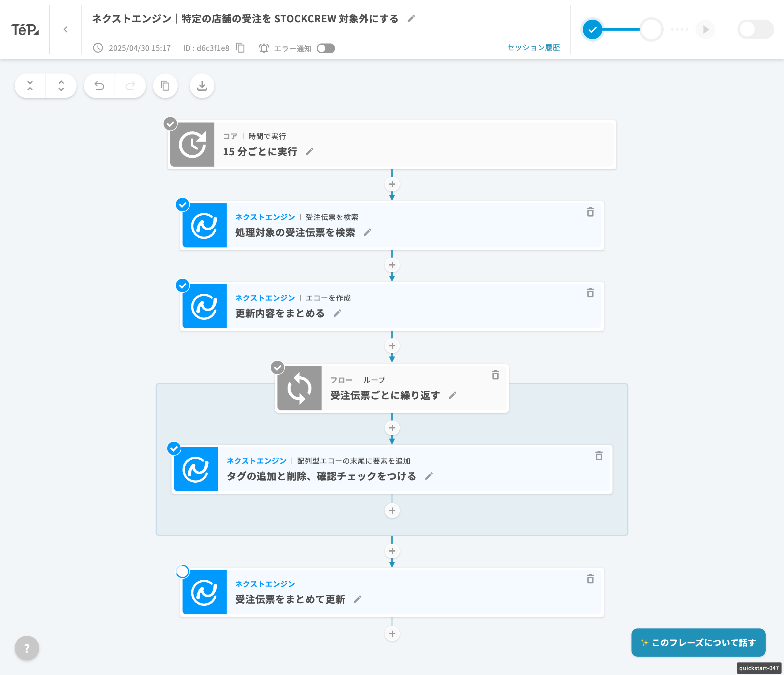Image resolution: width=784 pixels, height=675 pixels.
Task: Rename 更新内容をまとめる step
Action: point(337,313)
